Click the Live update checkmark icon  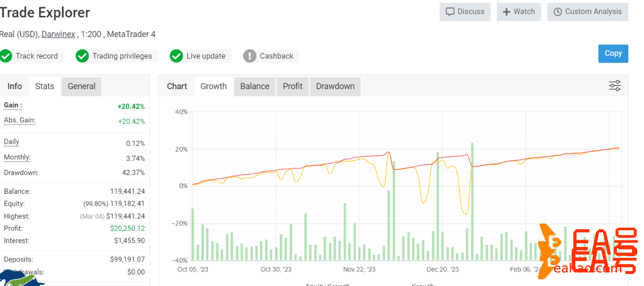(x=177, y=56)
